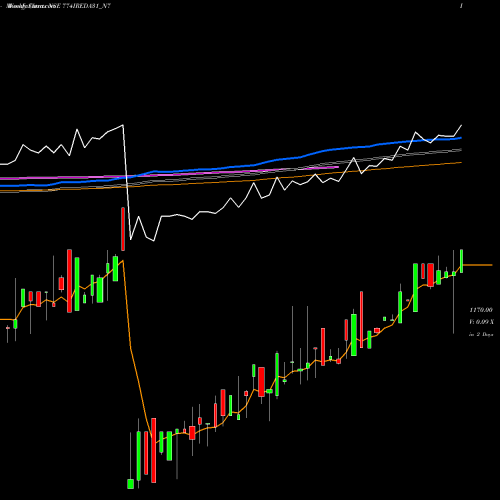Image resolution: width=500 pixels, height=500 pixels.
Task: Click the chart title text ending in N7
Action: click(x=59, y=6)
